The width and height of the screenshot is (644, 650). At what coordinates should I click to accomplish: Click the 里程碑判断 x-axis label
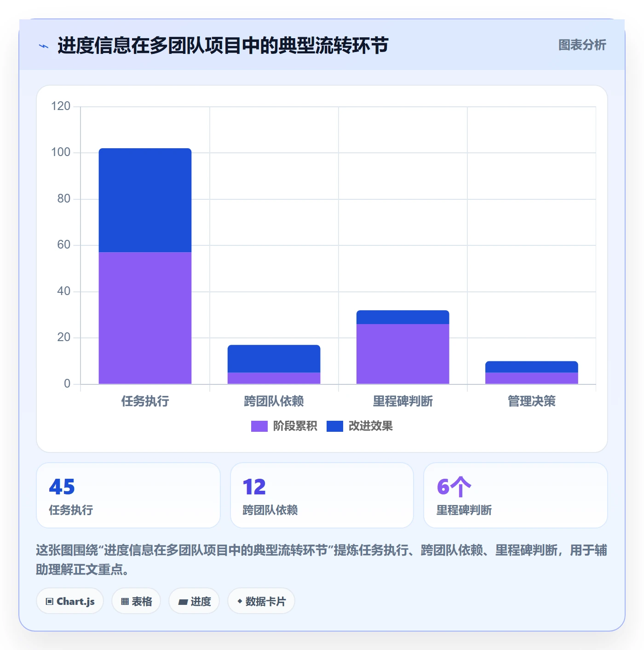tap(402, 401)
